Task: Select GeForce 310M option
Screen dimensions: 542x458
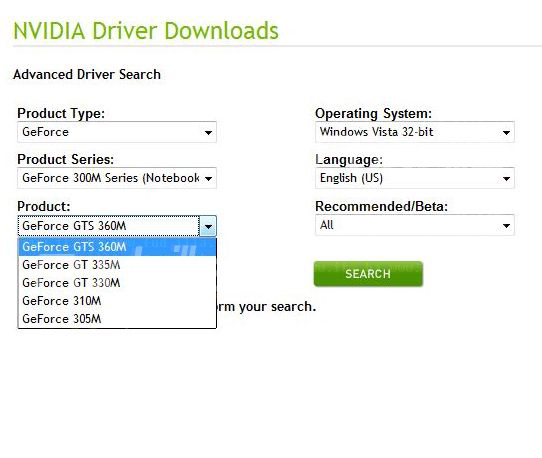Action: (x=117, y=301)
